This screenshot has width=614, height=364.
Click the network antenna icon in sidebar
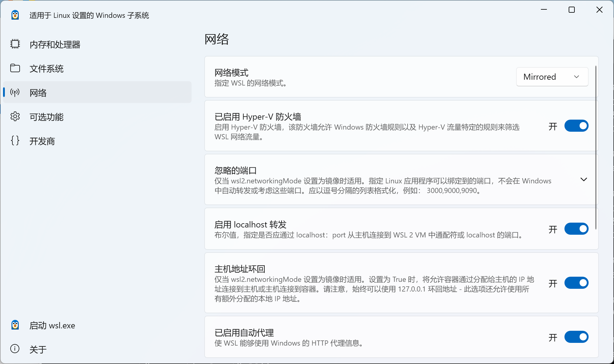(x=15, y=92)
